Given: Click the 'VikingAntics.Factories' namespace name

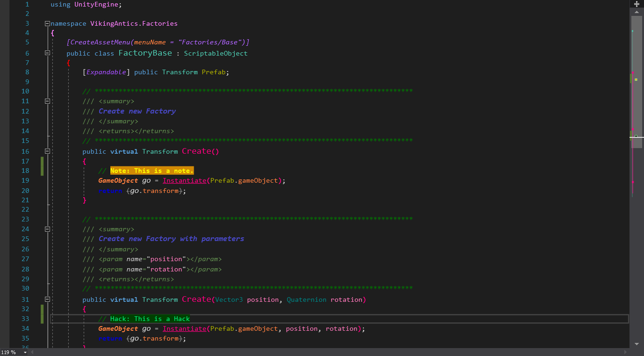Looking at the screenshot, I should (134, 23).
